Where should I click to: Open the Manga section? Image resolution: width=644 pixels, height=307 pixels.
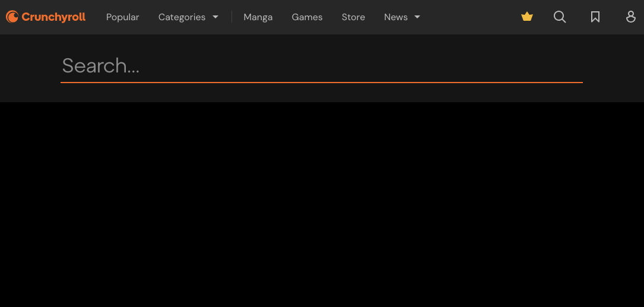[258, 17]
